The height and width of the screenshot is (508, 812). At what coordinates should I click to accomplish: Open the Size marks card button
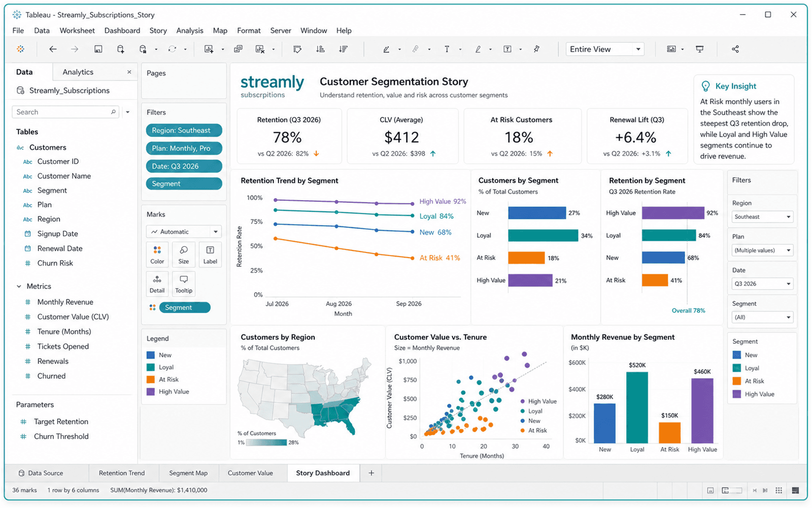tap(184, 255)
